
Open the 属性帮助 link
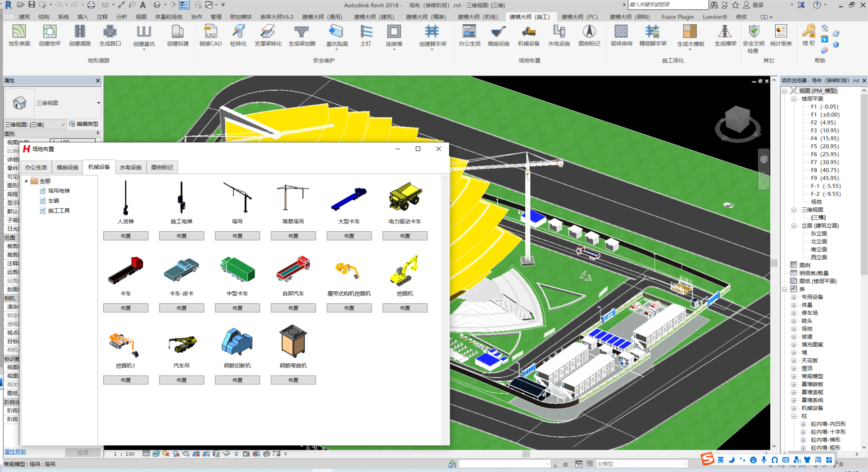[15, 452]
